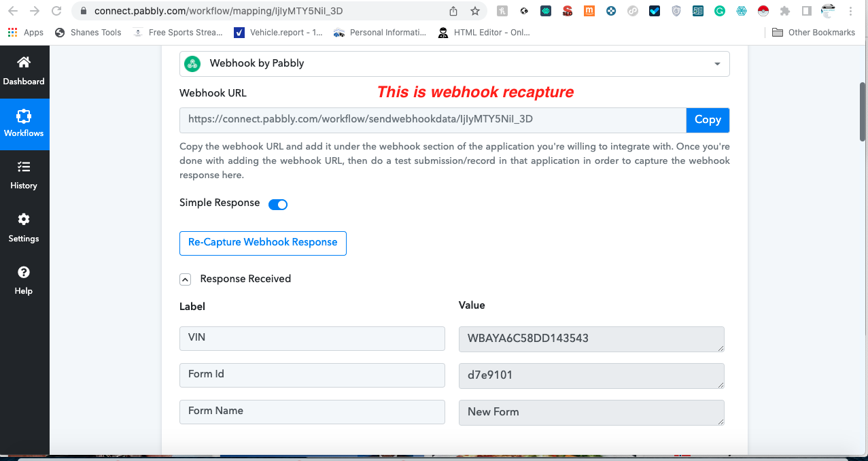This screenshot has width=868, height=461.
Task: Click the share icon in the address bar
Action: (453, 11)
